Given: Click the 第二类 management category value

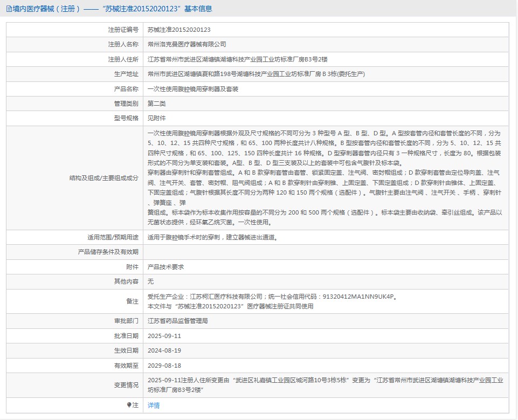Looking at the screenshot, I should [x=156, y=104].
